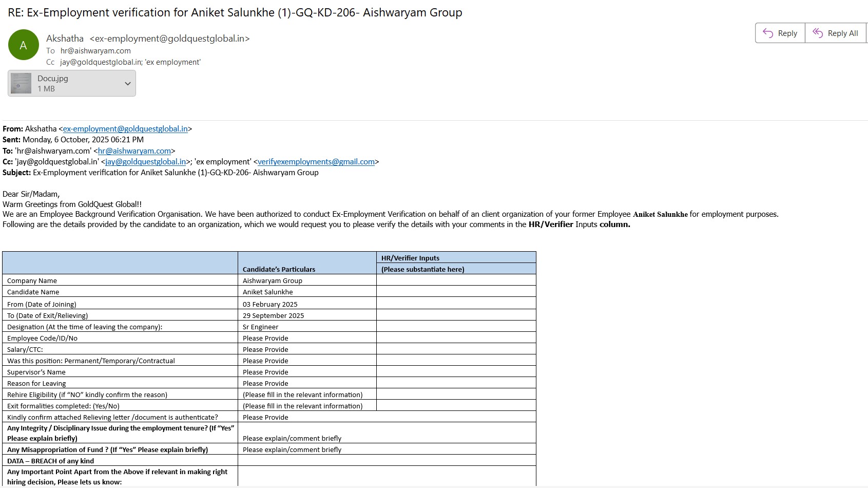The height and width of the screenshot is (488, 868).
Task: Click 'Aniket Salunkhe' in the table
Action: pyautogui.click(x=268, y=292)
